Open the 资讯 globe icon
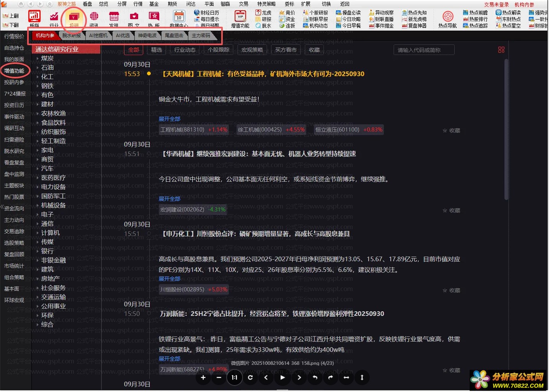Screen dimensions: 550x392 pos(94,18)
